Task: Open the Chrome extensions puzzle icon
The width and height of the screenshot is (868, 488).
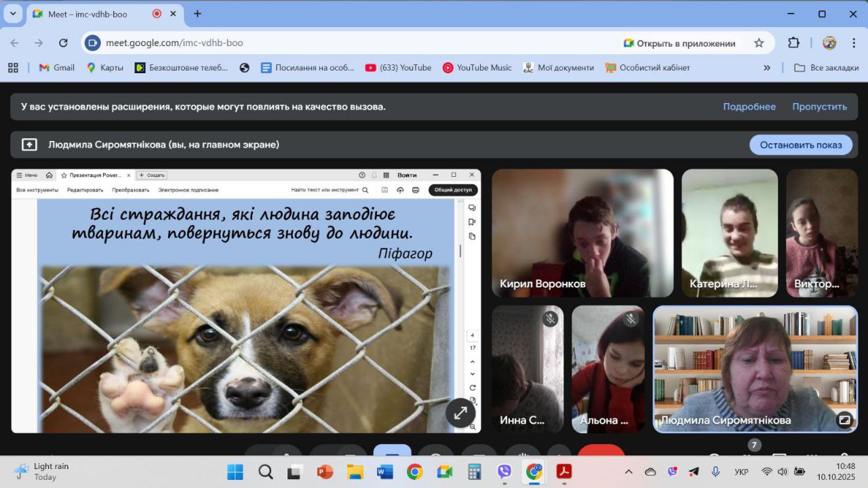Action: 793,43
